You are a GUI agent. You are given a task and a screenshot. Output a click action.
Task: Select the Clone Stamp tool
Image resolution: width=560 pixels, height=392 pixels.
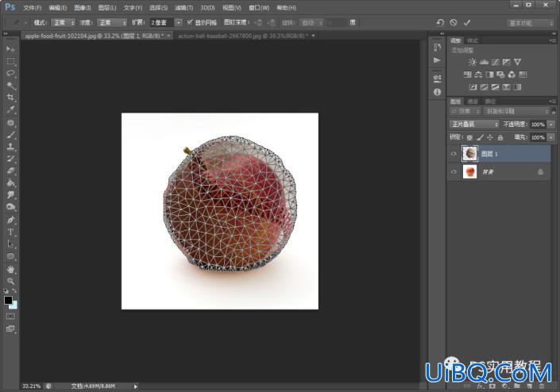click(x=10, y=147)
